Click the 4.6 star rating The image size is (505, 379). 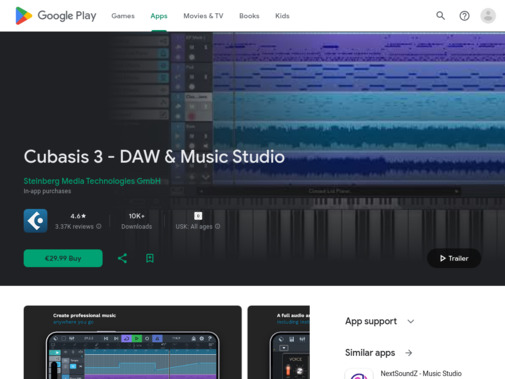pos(78,216)
